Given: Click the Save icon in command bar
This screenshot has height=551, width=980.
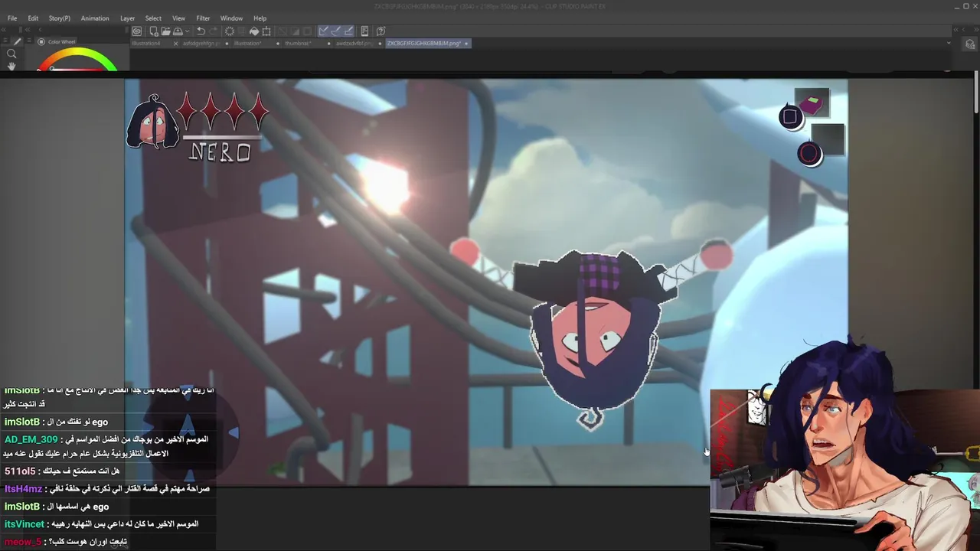Looking at the screenshot, I should (x=178, y=31).
